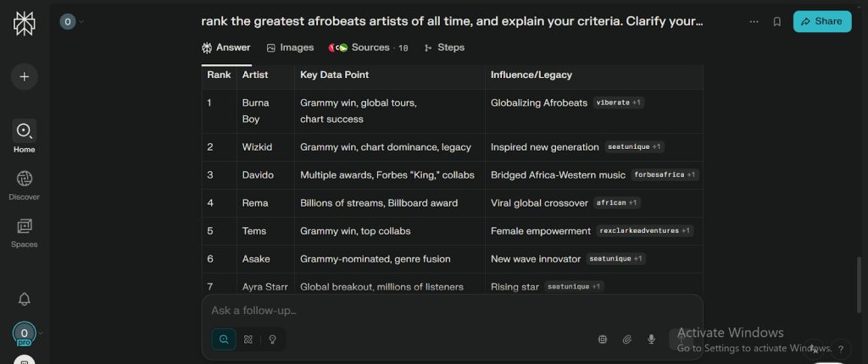Screen dimensions: 868x364
Task: Click the Influence/Legacy column header
Action: pos(531,74)
